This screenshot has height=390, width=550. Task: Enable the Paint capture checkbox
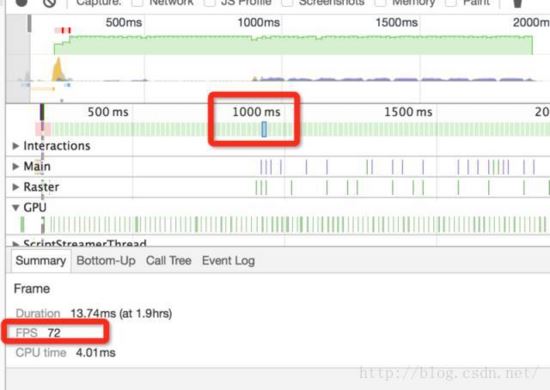451,2
